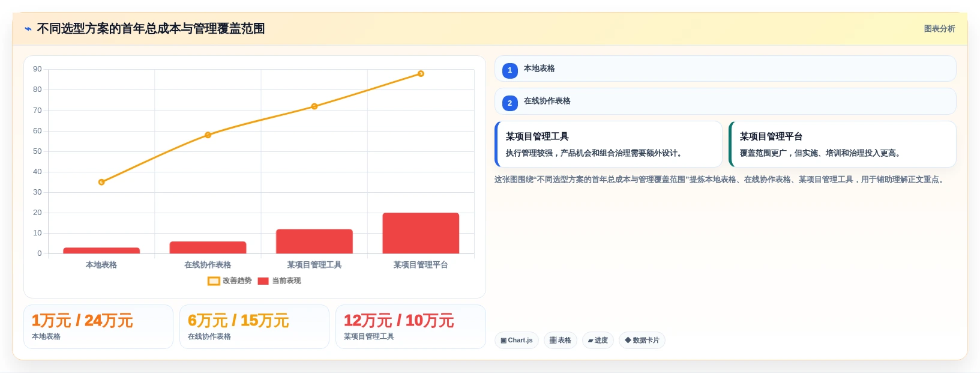Select the 某项目管理工具 description card
This screenshot has height=373, width=980.
(x=609, y=144)
